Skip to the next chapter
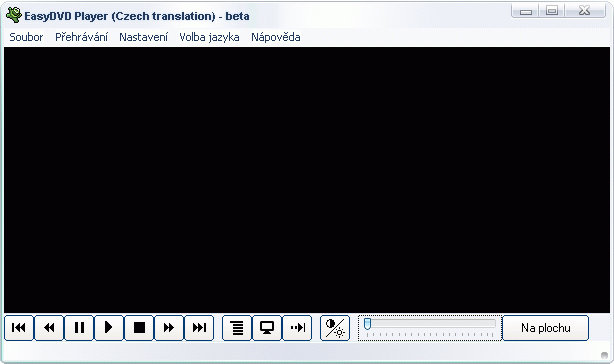The height and width of the screenshot is (364, 614). 199,328
